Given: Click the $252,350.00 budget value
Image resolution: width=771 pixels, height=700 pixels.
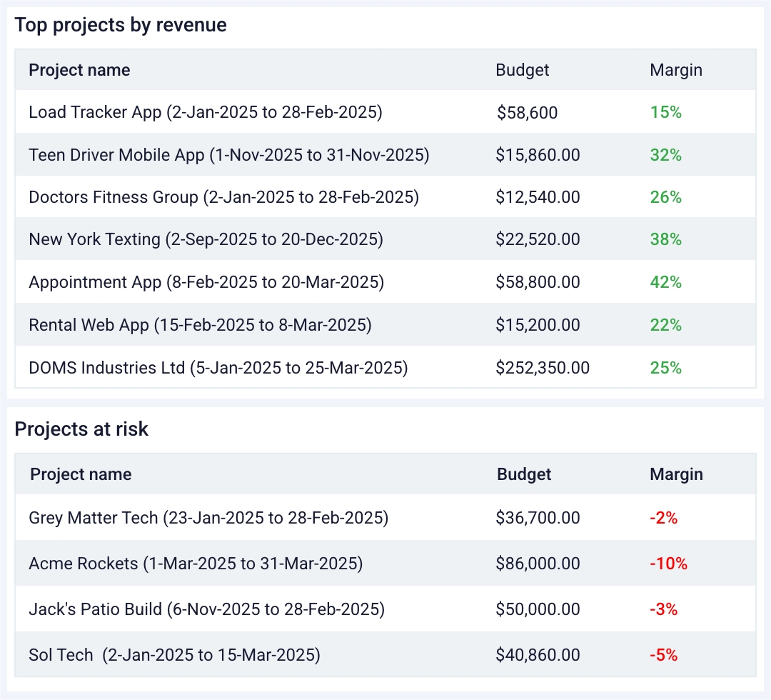Looking at the screenshot, I should tap(543, 368).
